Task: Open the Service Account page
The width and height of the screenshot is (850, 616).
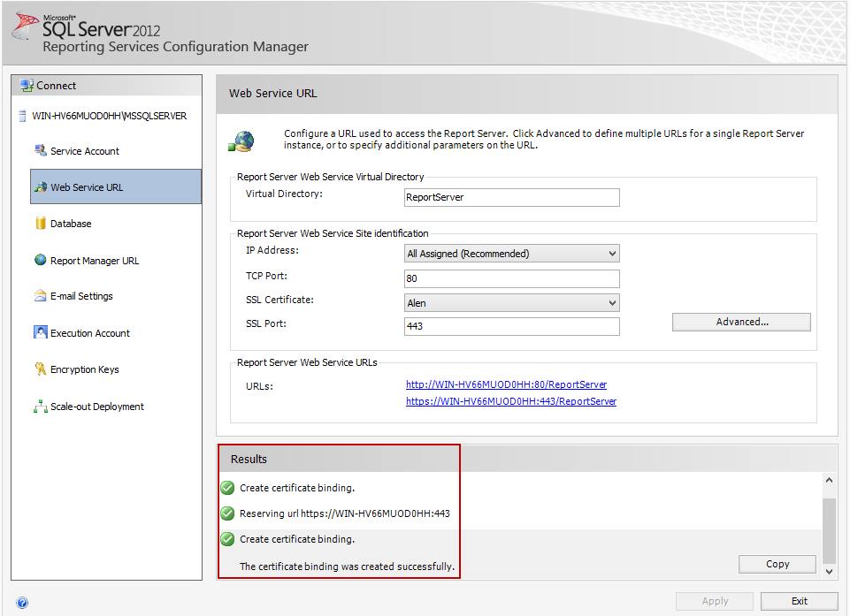Action: pyautogui.click(x=85, y=151)
